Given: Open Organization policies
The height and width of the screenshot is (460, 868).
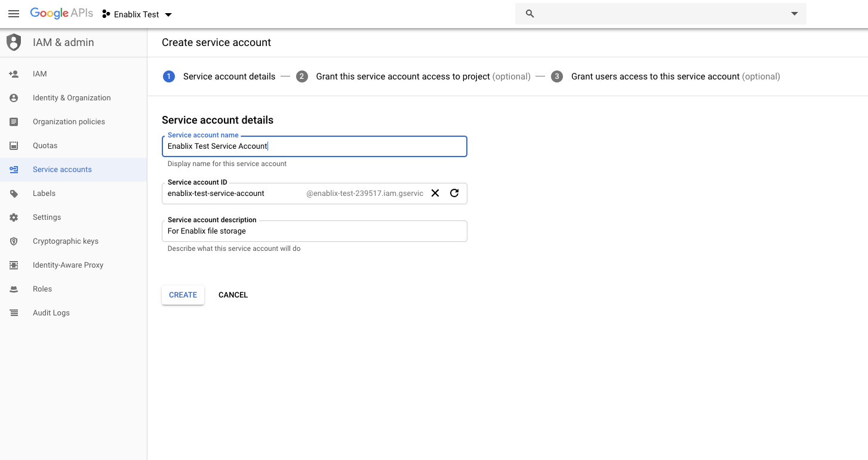Looking at the screenshot, I should tap(73, 122).
